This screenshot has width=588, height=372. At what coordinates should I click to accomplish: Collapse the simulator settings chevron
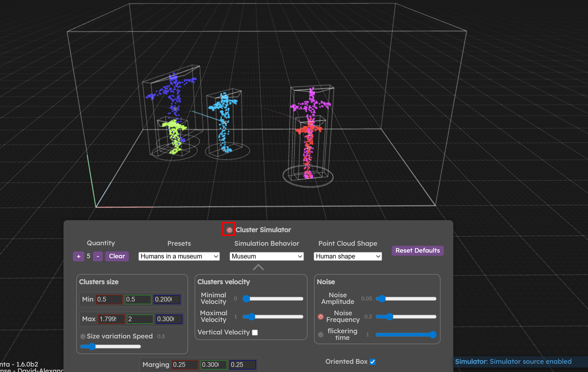[x=258, y=267]
